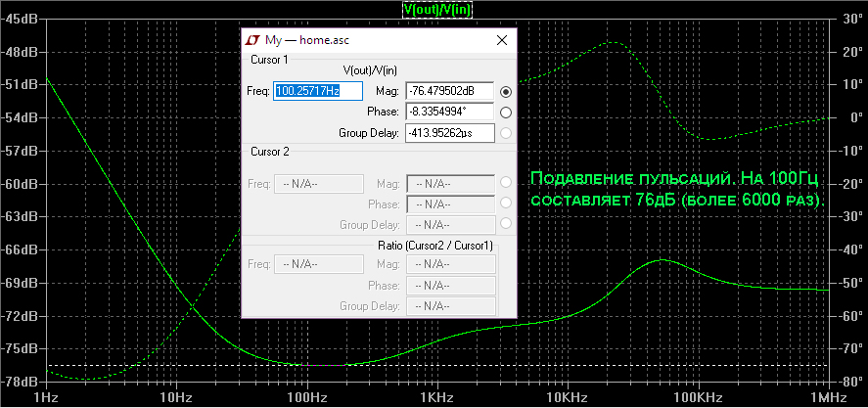Select the Cursor 1 Phase radio button

505,113
